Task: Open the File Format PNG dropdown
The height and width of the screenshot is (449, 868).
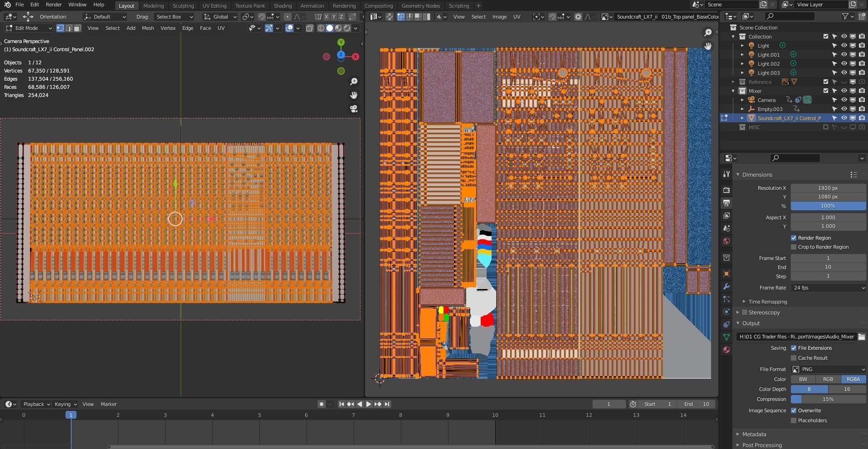Action: pyautogui.click(x=829, y=369)
